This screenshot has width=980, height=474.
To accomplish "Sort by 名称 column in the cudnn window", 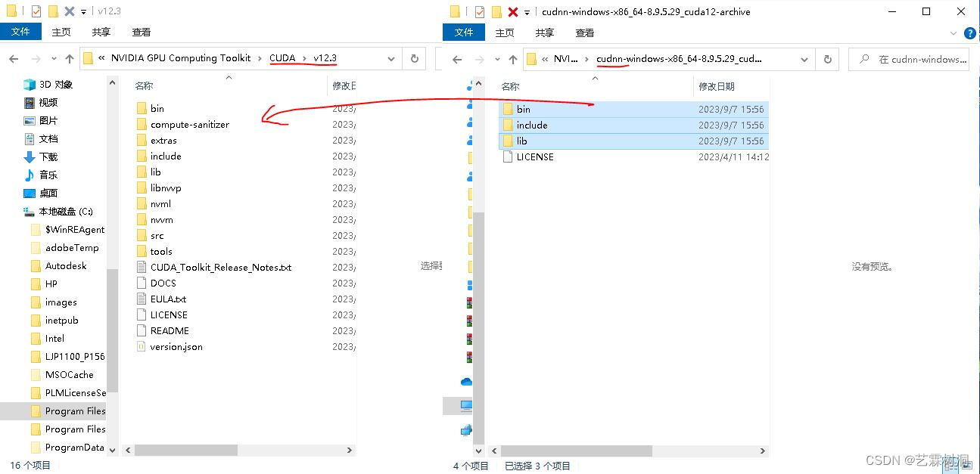I will click(511, 86).
